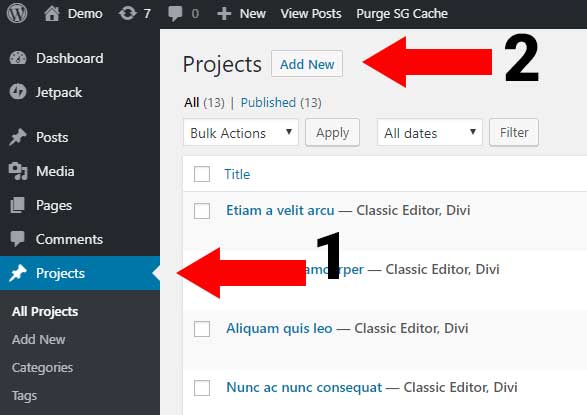The height and width of the screenshot is (415, 587).
Task: Open comments bubble in admin bar
Action: (175, 14)
